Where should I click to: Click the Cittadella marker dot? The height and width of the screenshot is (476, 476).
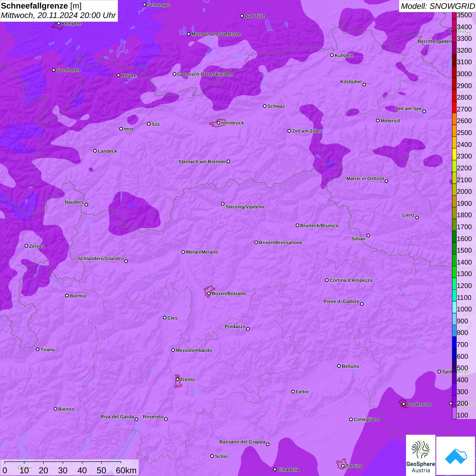tap(275, 470)
